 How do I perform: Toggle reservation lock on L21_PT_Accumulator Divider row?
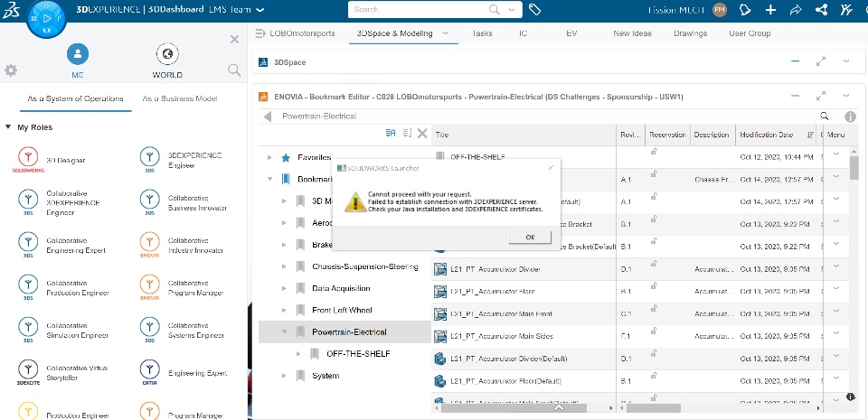point(654,264)
